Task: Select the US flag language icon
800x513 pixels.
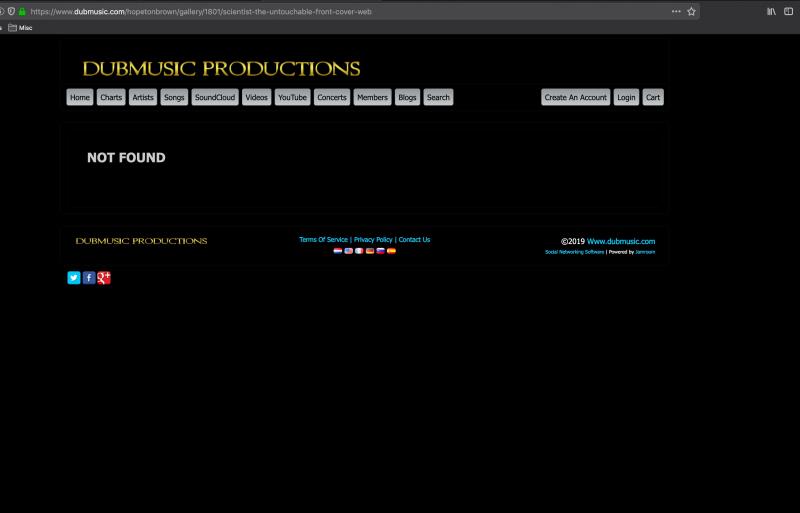Action: [x=348, y=251]
